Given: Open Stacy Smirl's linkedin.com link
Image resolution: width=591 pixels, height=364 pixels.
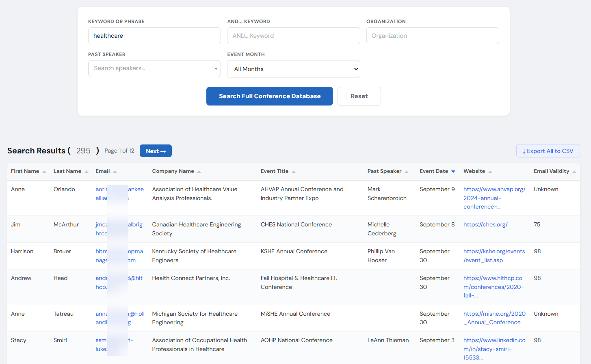Looking at the screenshot, I should (494, 349).
